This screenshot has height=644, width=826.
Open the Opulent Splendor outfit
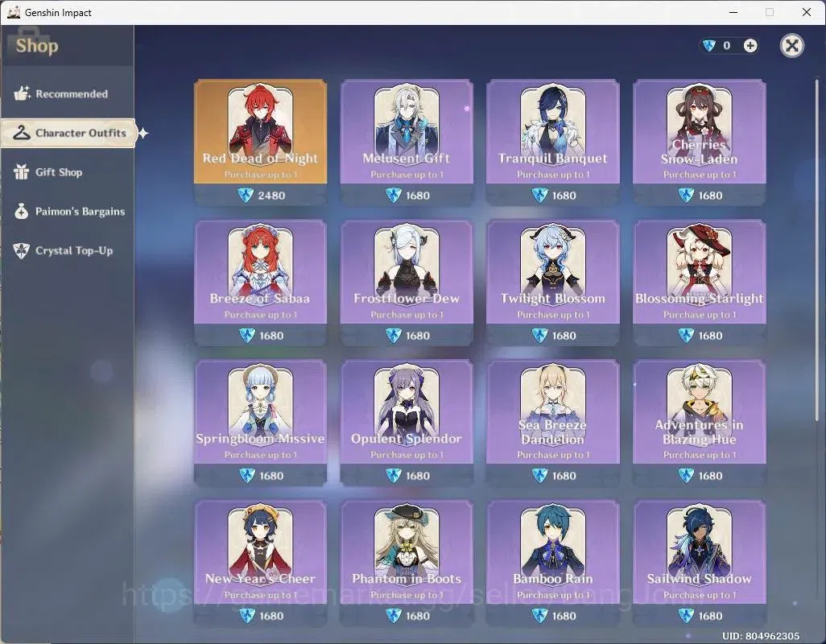407,423
